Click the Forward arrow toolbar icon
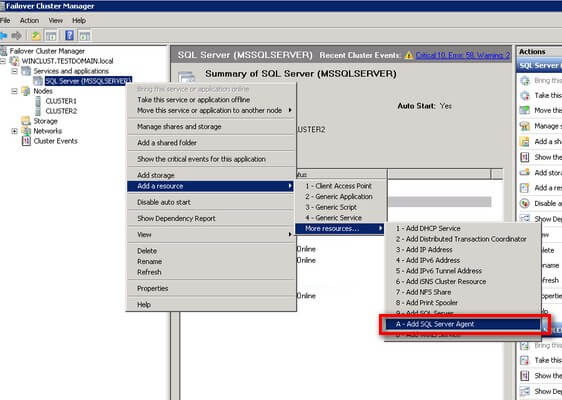 (x=16, y=35)
